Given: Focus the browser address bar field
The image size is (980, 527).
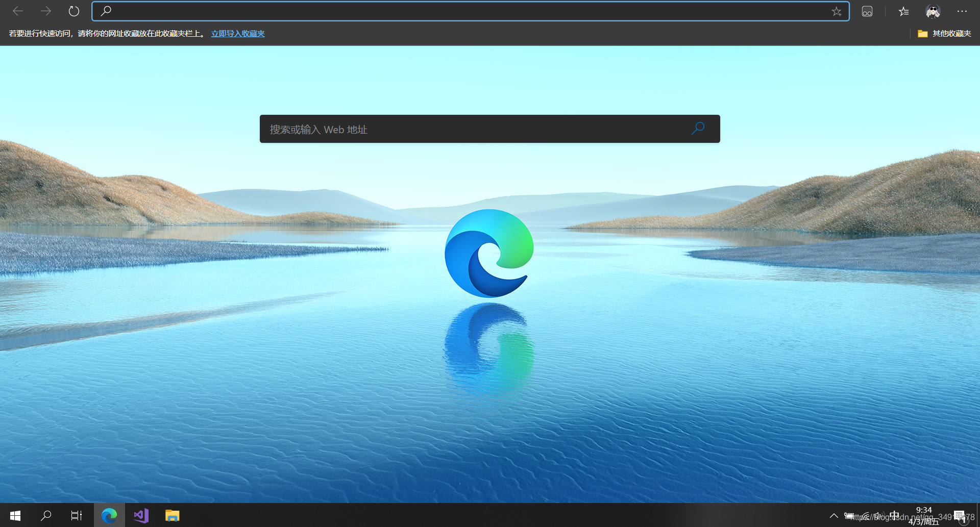Looking at the screenshot, I should (470, 11).
